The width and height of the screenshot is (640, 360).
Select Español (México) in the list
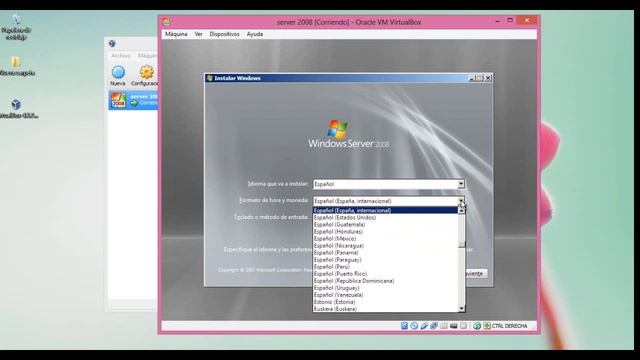[385, 238]
